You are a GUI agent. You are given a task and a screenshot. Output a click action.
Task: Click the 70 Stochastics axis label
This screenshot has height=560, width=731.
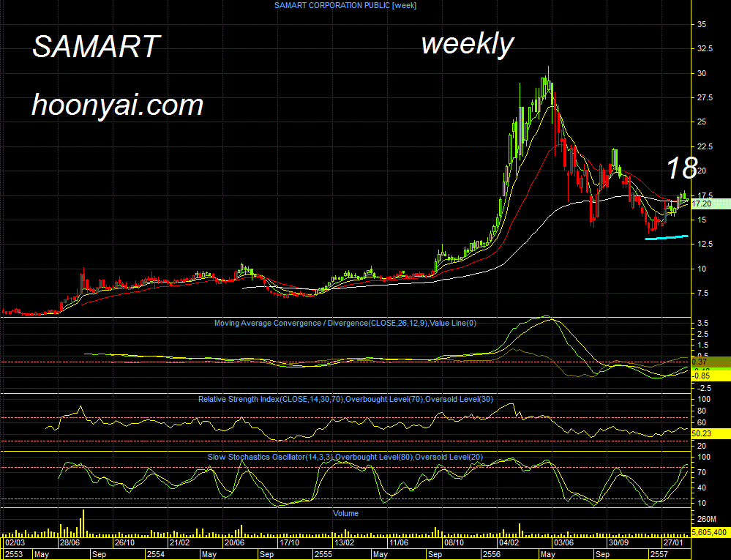click(702, 472)
